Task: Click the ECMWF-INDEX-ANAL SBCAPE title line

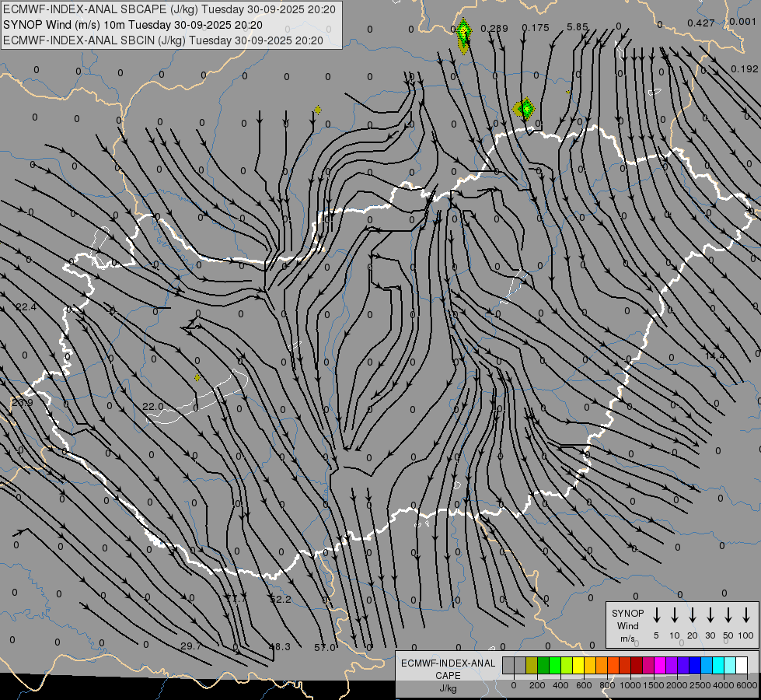Action: (x=169, y=9)
